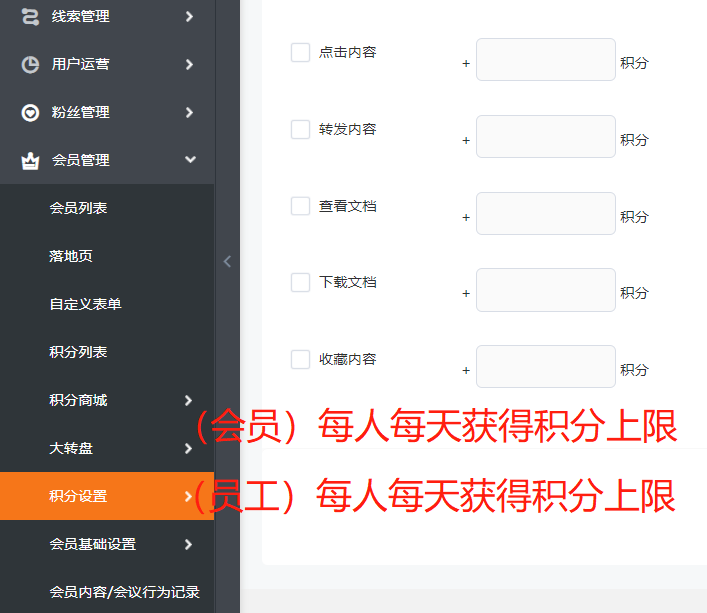Check the 转发内容 option

click(300, 129)
